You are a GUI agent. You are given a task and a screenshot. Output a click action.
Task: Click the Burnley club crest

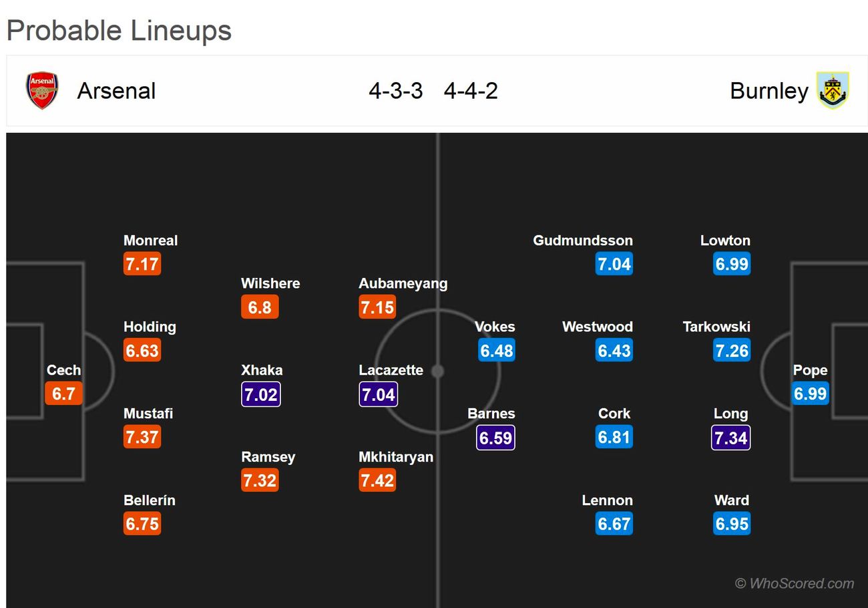833,91
